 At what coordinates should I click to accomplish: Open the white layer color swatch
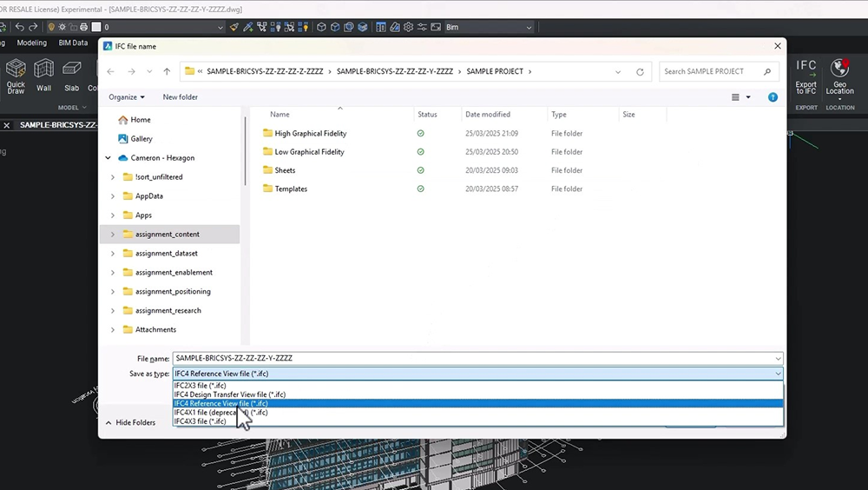click(96, 27)
